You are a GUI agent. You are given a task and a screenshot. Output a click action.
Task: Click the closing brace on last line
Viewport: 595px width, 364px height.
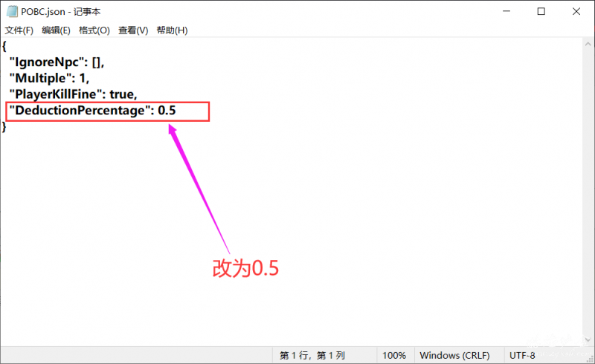point(4,127)
